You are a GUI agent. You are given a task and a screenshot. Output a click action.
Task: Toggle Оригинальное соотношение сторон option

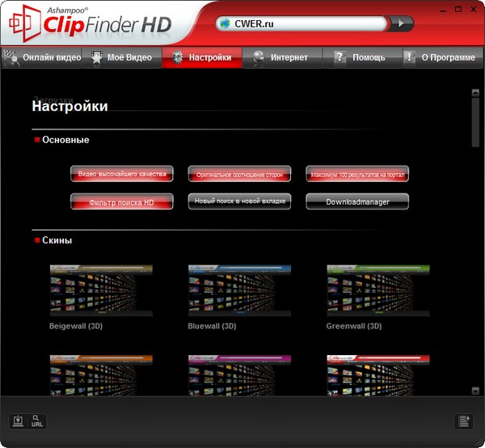coord(239,174)
